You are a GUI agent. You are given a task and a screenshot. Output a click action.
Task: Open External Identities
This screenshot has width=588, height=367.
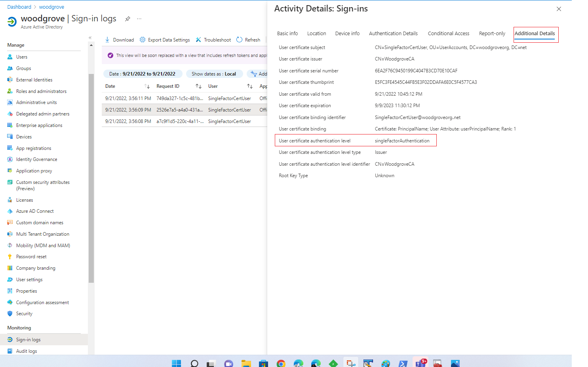[x=34, y=80]
